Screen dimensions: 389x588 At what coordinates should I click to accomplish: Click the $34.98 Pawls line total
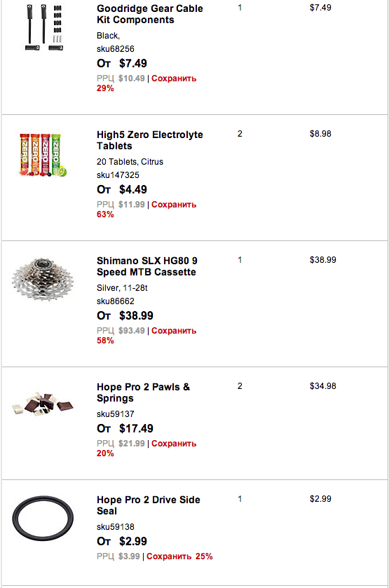[322, 386]
